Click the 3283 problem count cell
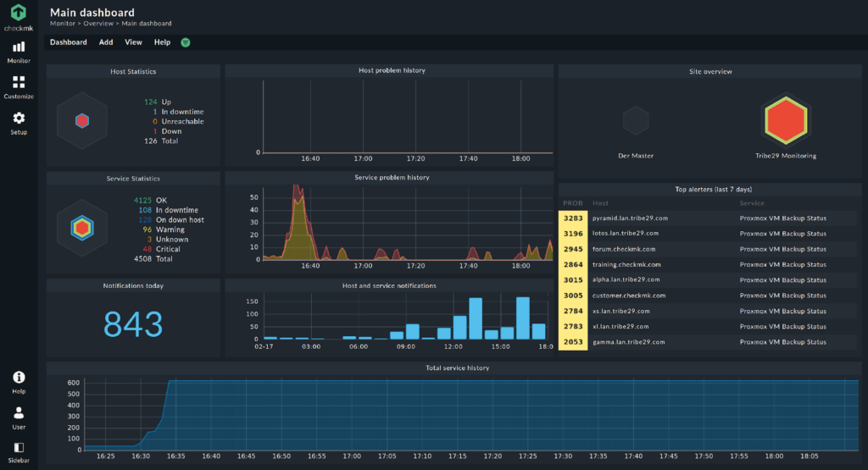Viewport: 868px width, 470px height. tap(573, 218)
